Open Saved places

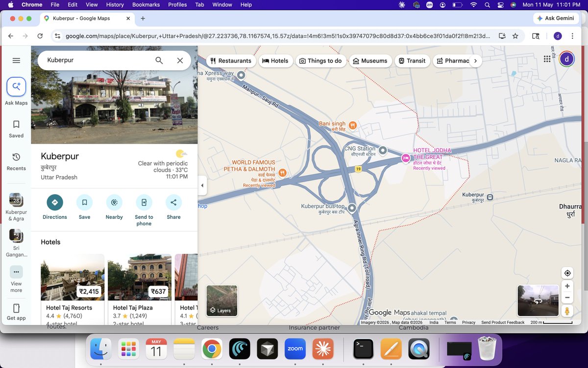16,129
